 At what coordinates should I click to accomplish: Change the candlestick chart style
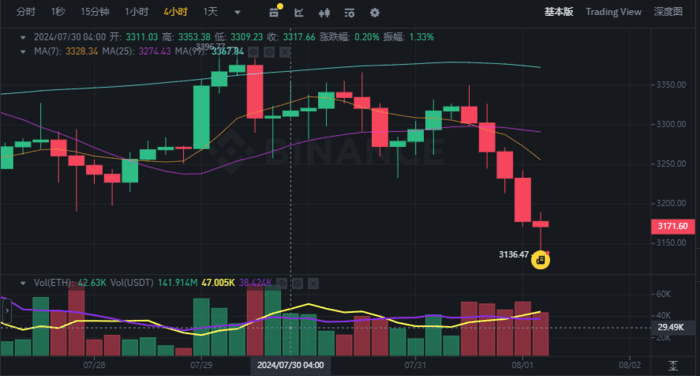click(x=324, y=13)
